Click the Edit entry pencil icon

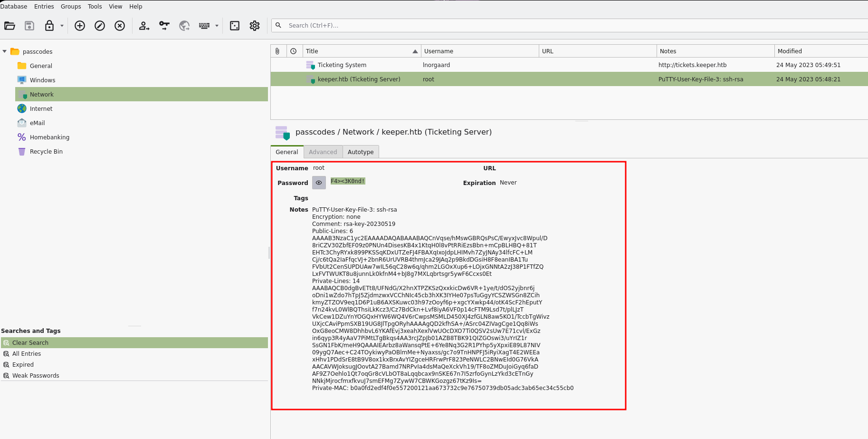tap(100, 26)
